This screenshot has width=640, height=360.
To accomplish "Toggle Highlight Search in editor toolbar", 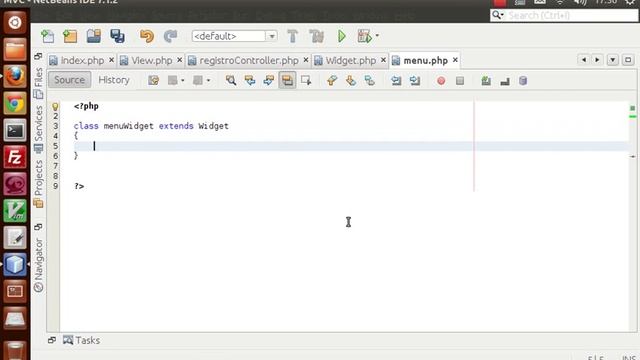I will tap(287, 80).
